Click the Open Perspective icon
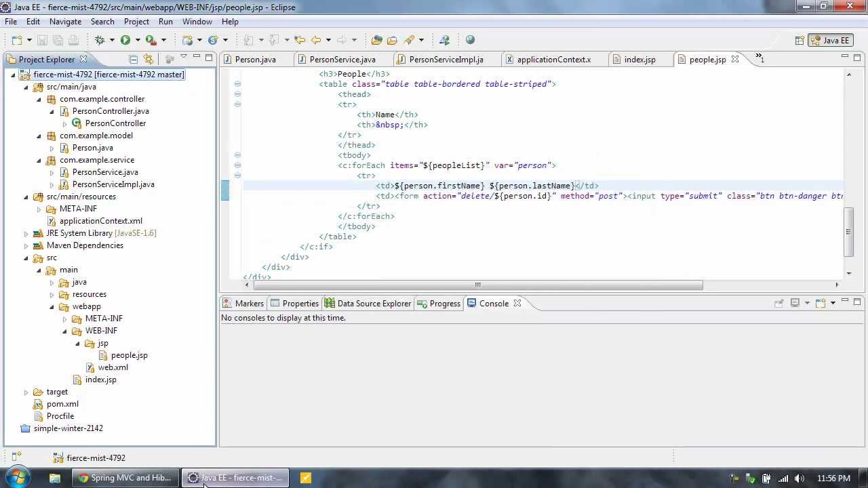Screen dimensions: 868x488 click(x=800, y=40)
